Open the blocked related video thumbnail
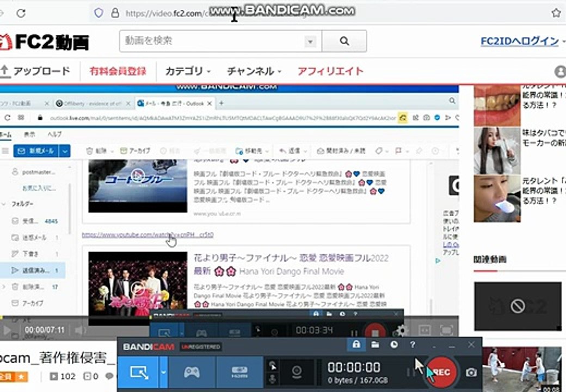This screenshot has width=566, height=392. pos(518,307)
